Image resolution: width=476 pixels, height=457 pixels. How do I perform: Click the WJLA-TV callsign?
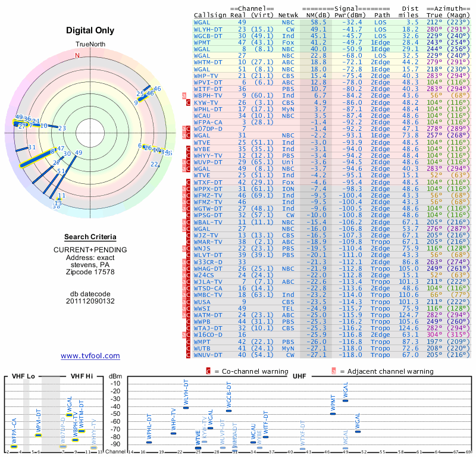pos(208,282)
